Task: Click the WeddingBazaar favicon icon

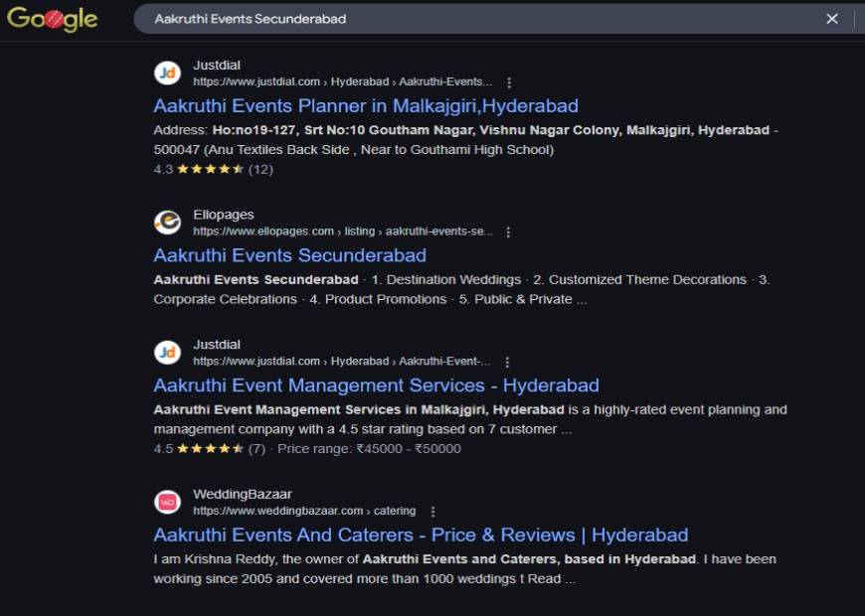Action: pyautogui.click(x=167, y=502)
